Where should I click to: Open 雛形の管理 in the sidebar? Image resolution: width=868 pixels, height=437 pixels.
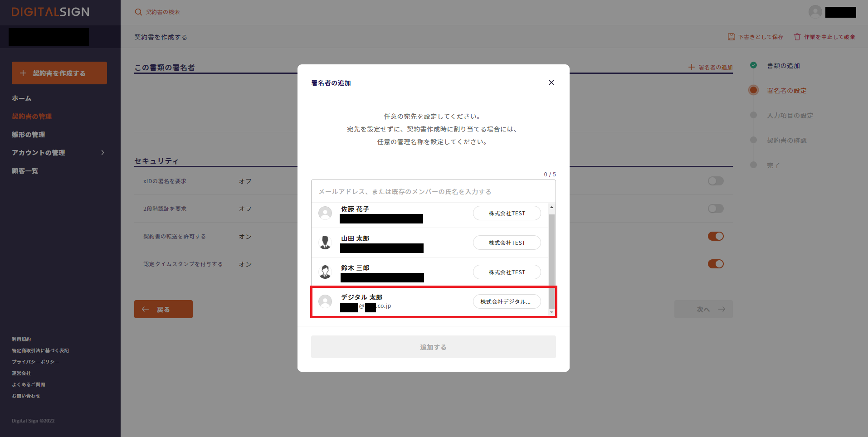(x=29, y=135)
